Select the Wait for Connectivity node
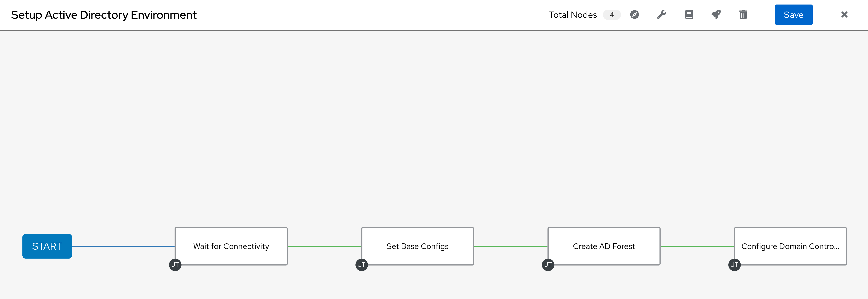This screenshot has width=868, height=299. click(231, 246)
